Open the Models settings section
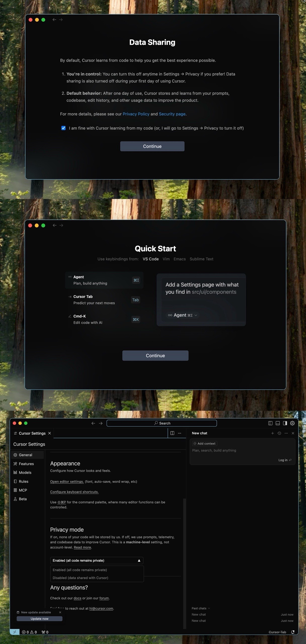306x644 pixels. [27, 472]
